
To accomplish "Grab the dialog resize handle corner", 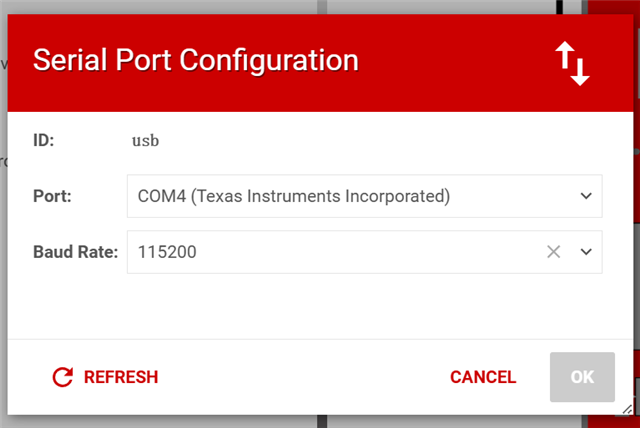I will tap(626, 408).
